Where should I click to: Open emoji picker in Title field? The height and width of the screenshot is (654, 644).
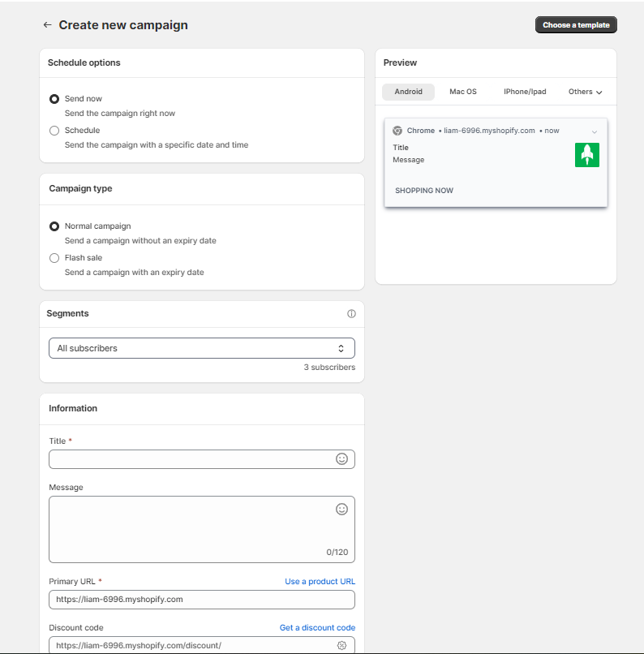(x=341, y=459)
